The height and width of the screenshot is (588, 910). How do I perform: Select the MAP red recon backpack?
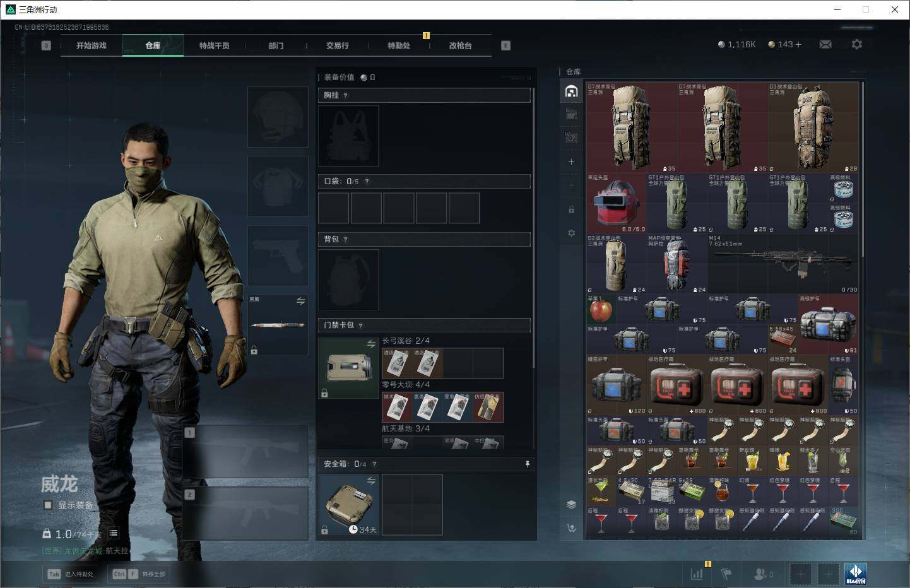(677, 264)
